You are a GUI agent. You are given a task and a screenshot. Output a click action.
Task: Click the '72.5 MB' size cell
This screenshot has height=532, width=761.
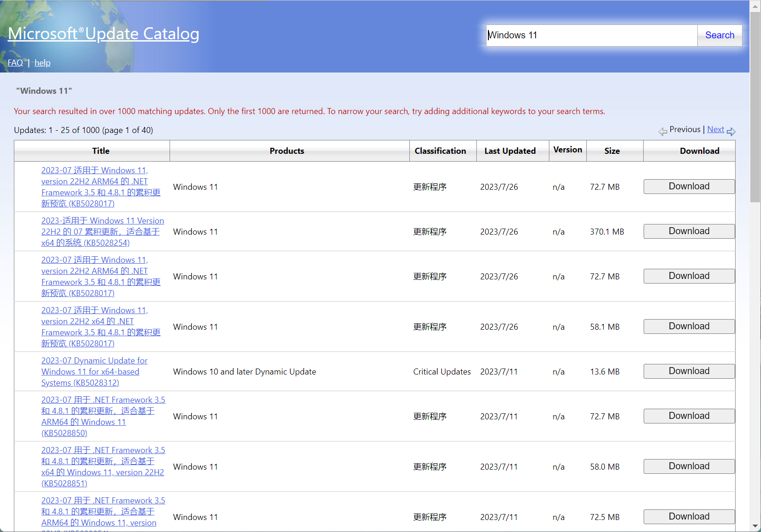(605, 517)
